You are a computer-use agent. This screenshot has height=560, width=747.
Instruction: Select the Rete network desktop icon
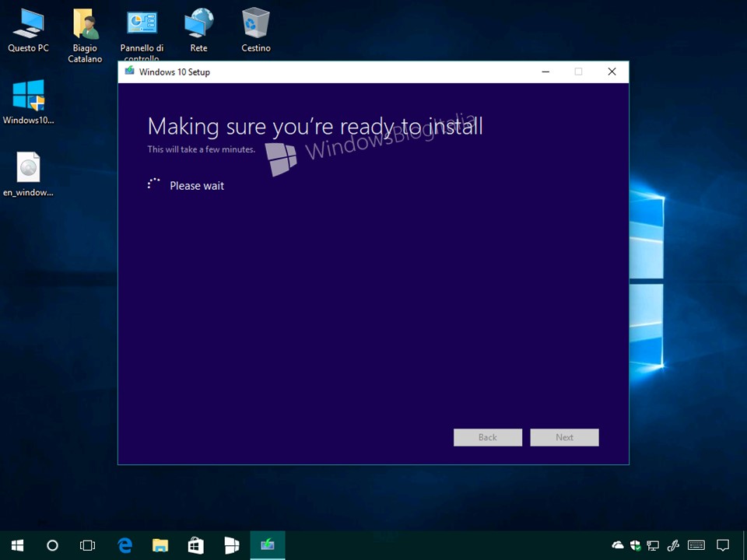198,30
